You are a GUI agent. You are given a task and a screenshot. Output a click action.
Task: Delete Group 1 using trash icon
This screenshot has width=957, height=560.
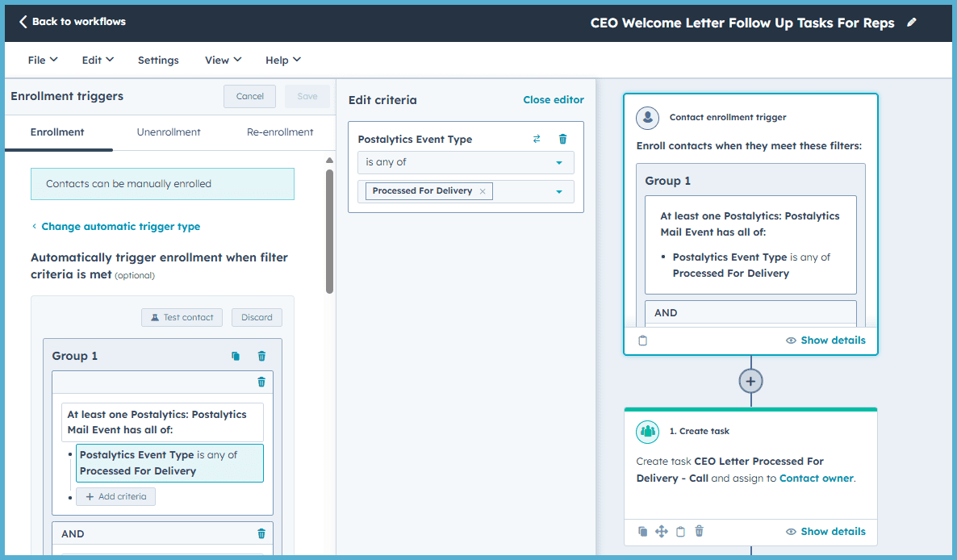[261, 356]
